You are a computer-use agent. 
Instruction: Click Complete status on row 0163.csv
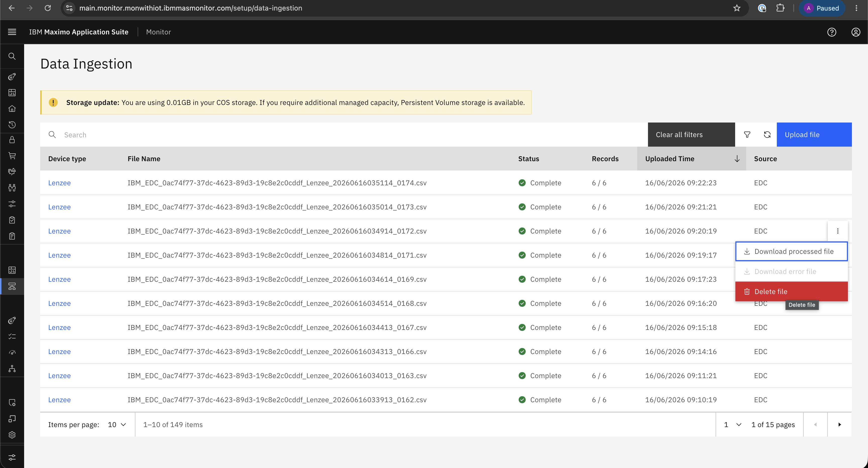(540, 376)
